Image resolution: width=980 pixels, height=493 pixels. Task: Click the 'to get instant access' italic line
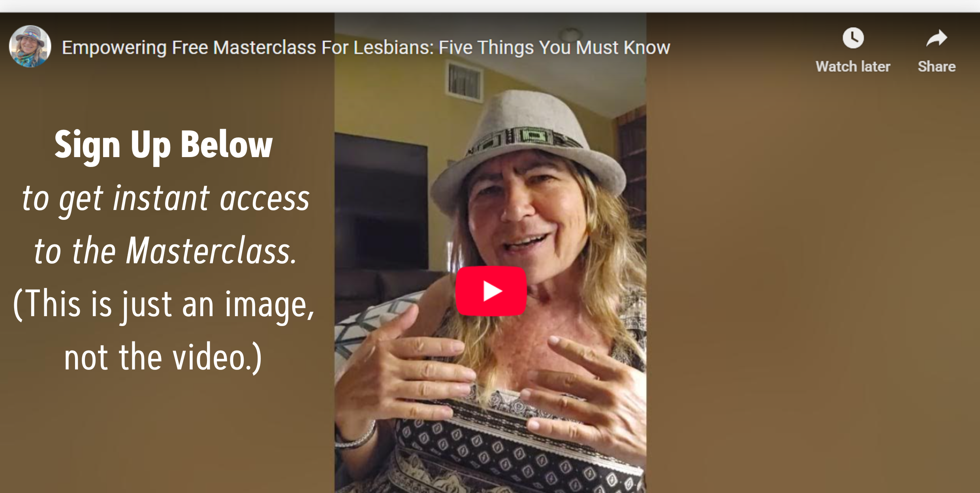pos(166,199)
